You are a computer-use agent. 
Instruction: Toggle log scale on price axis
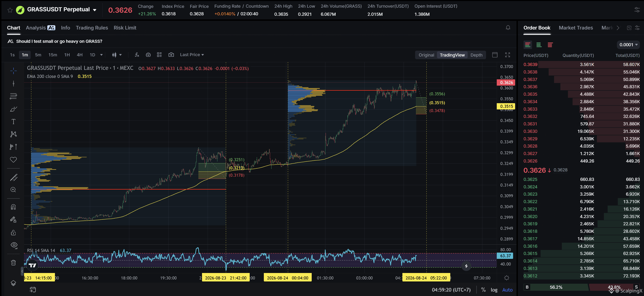coord(494,290)
